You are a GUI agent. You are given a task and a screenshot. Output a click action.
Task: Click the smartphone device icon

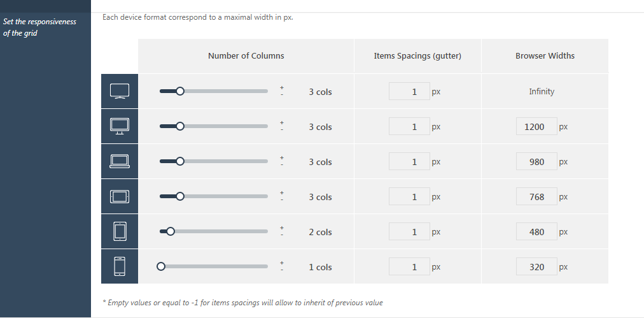120,266
